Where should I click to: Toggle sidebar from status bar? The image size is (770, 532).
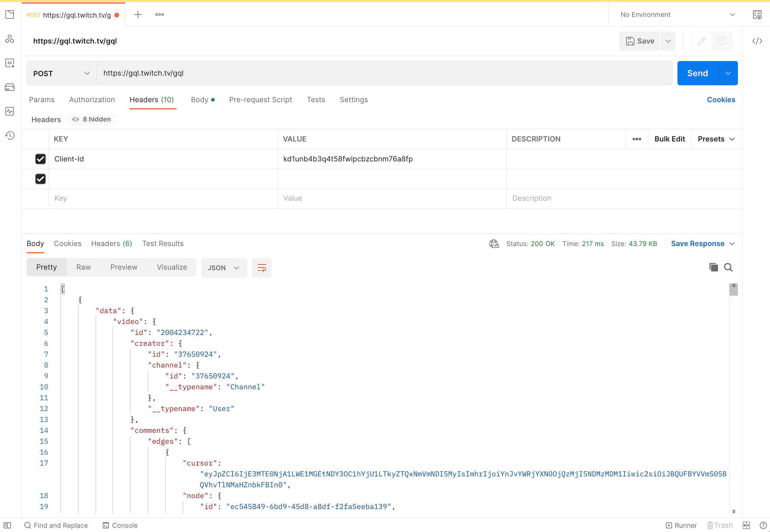(7, 525)
